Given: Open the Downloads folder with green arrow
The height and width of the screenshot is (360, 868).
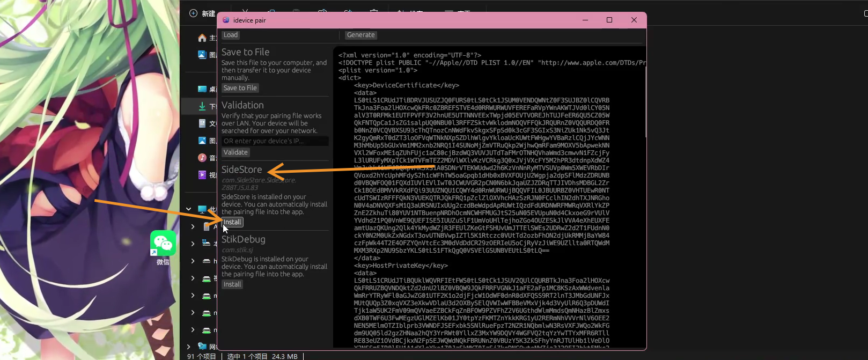Looking at the screenshot, I should tap(202, 106).
